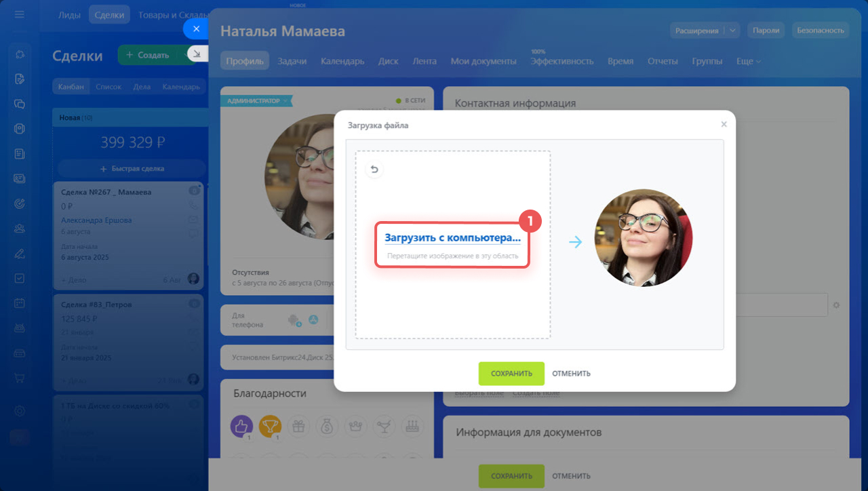Select the crown gratitude badge

[355, 426]
